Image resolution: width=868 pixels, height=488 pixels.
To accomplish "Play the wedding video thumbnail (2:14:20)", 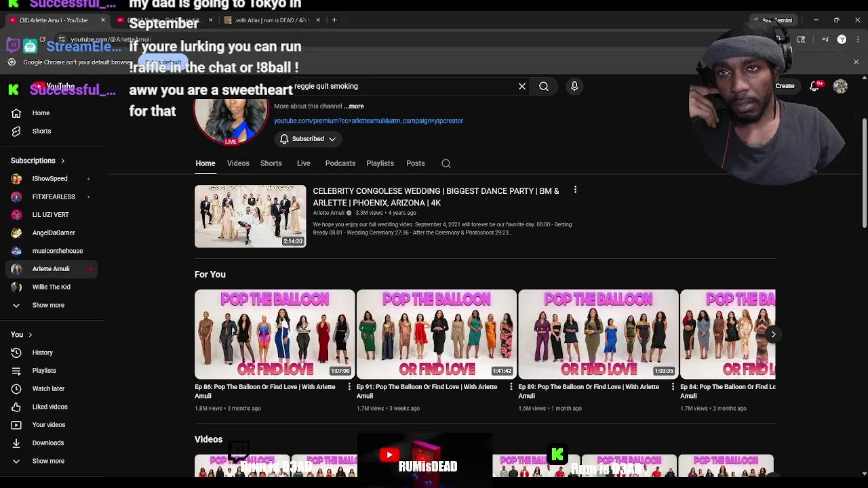I will (x=250, y=216).
